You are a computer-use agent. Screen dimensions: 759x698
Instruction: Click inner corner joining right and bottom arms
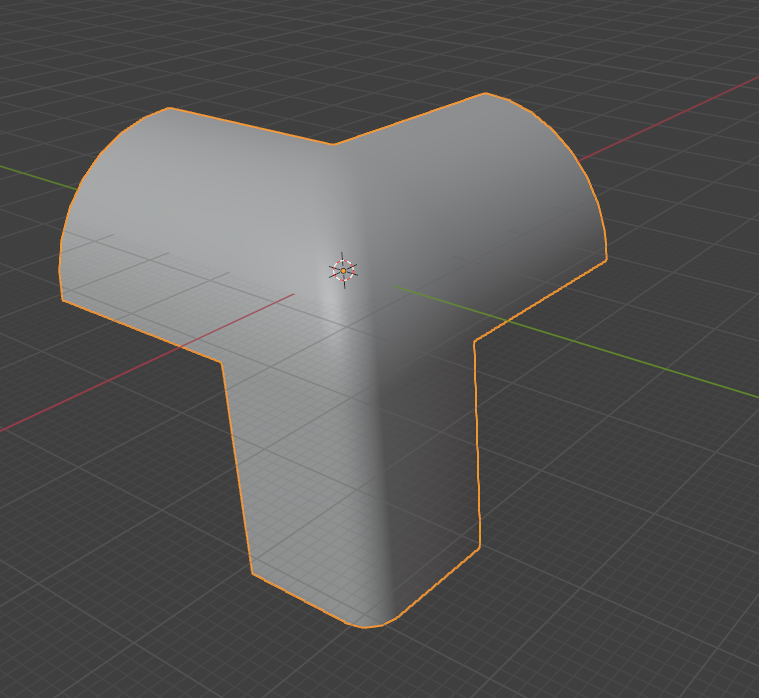click(474, 340)
